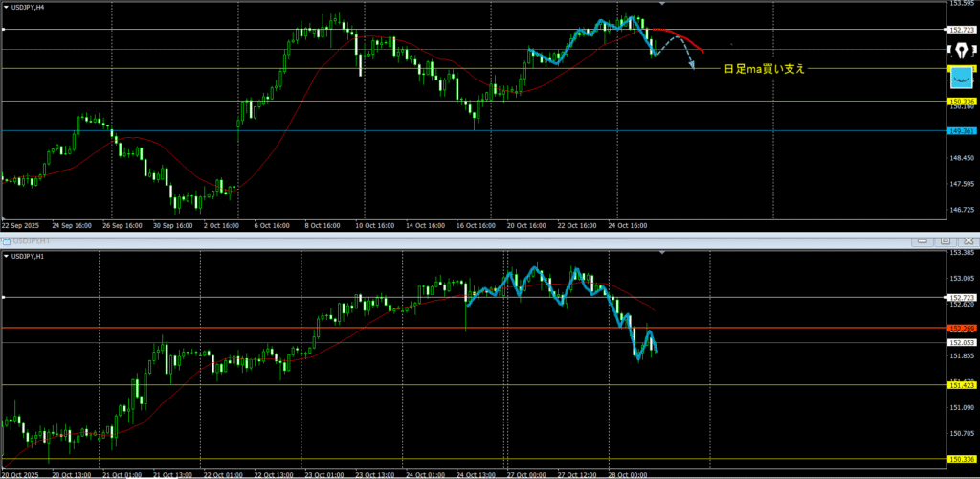The height and width of the screenshot is (479, 980).
Task: Select the orange horizontal line on H1 chart
Action: [x=287, y=329]
